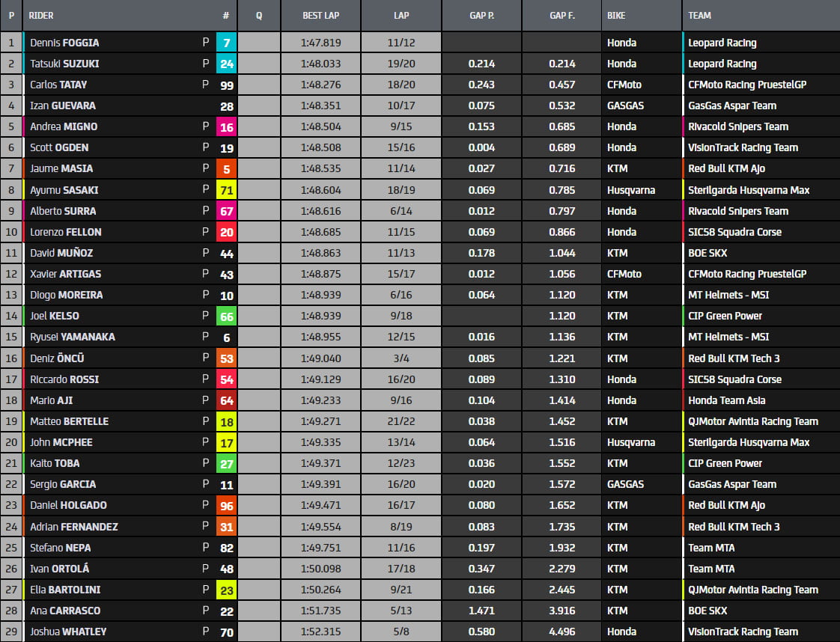The image size is (840, 642).
Task: Click the cyan number 7 badge
Action: point(226,43)
